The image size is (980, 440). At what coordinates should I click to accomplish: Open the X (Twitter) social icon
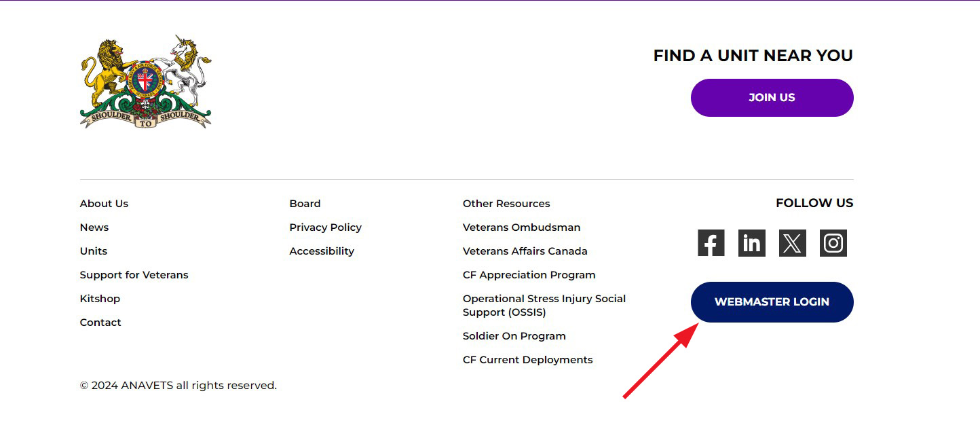pos(792,243)
